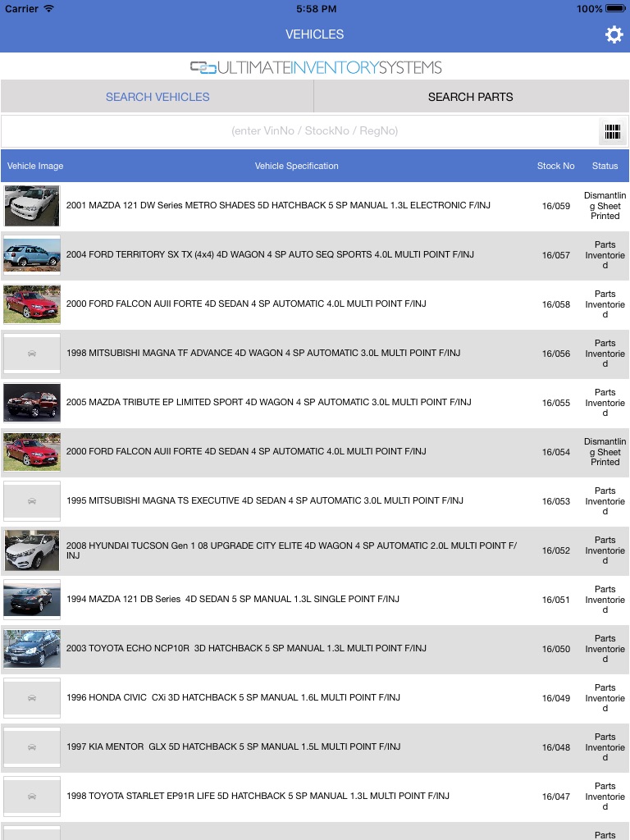Click stock number 16/059

pos(556,206)
